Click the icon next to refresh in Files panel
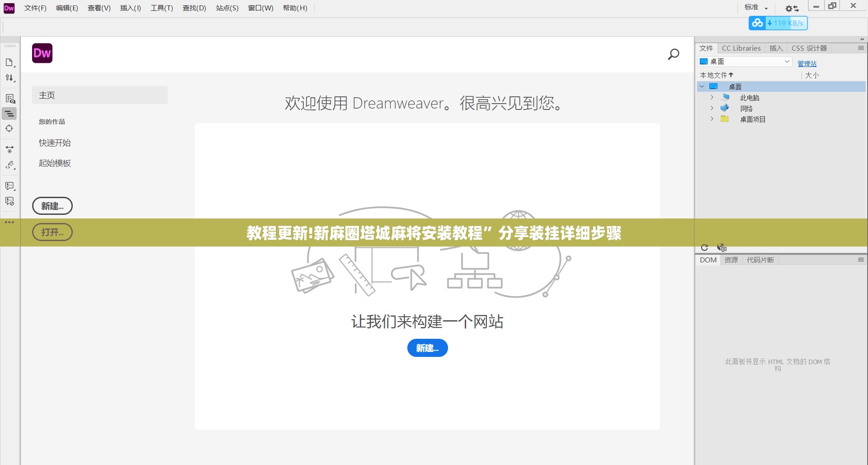This screenshot has width=868, height=465. tap(722, 247)
